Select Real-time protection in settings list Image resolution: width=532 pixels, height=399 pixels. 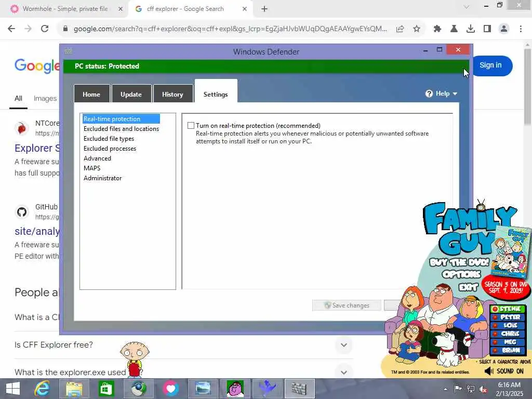[x=121, y=119]
